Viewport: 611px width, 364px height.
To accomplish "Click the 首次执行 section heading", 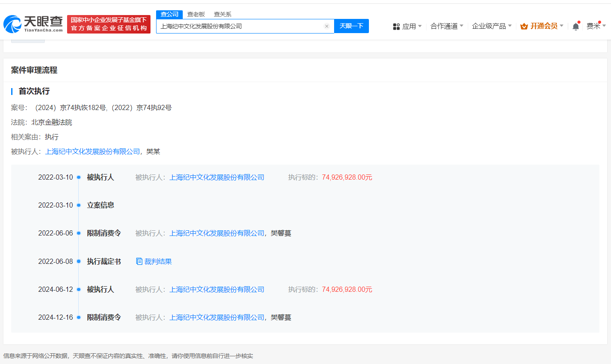I will pyautogui.click(x=34, y=91).
